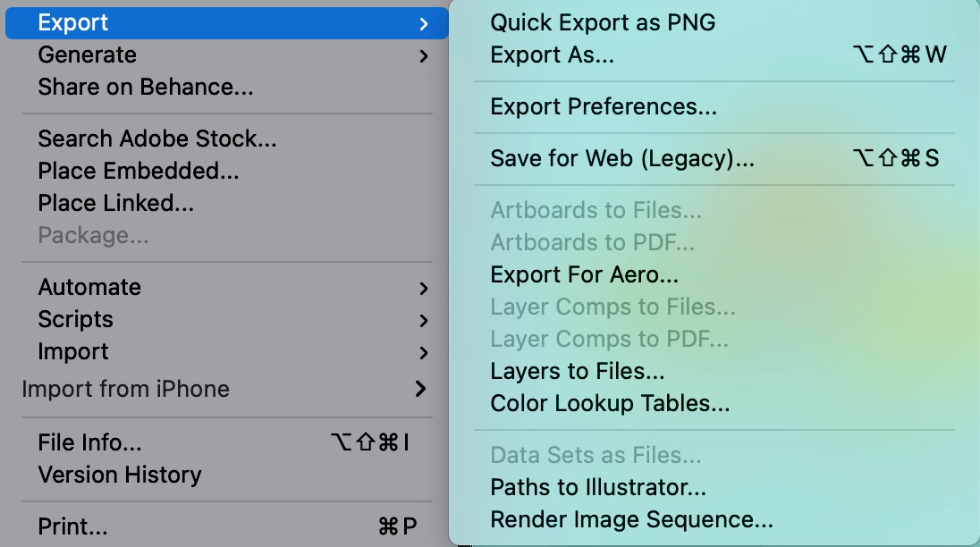Click the greyed-out Artboards to PDF... item
The image size is (980, 547).
click(714, 243)
